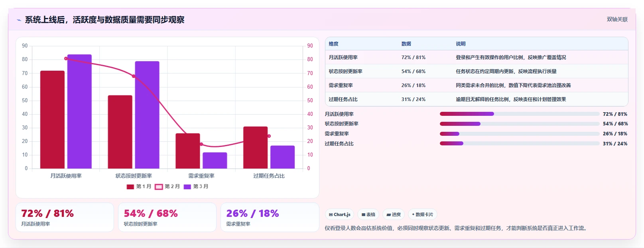Click the 第2月 line point above 月活跃使用率
This screenshot has width=644, height=248.
click(66, 59)
